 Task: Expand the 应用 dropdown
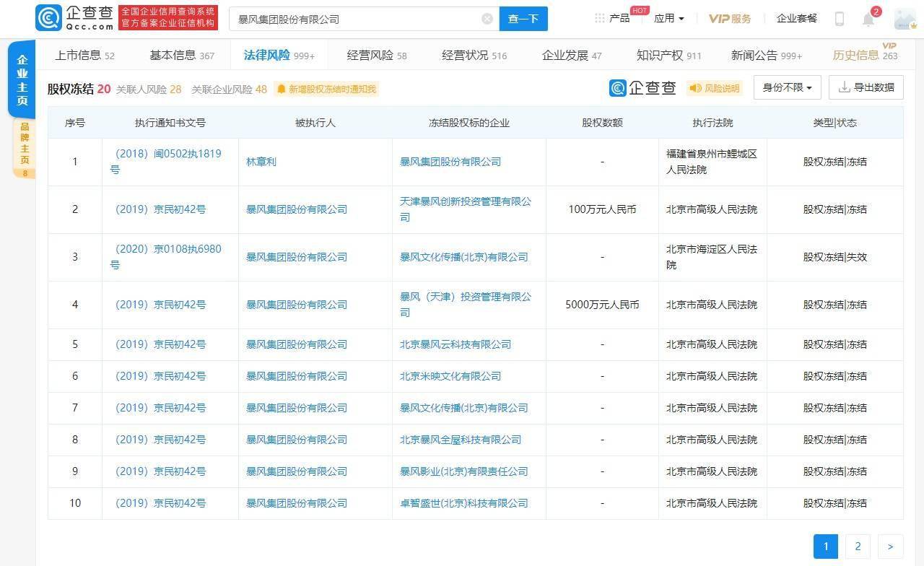click(668, 18)
